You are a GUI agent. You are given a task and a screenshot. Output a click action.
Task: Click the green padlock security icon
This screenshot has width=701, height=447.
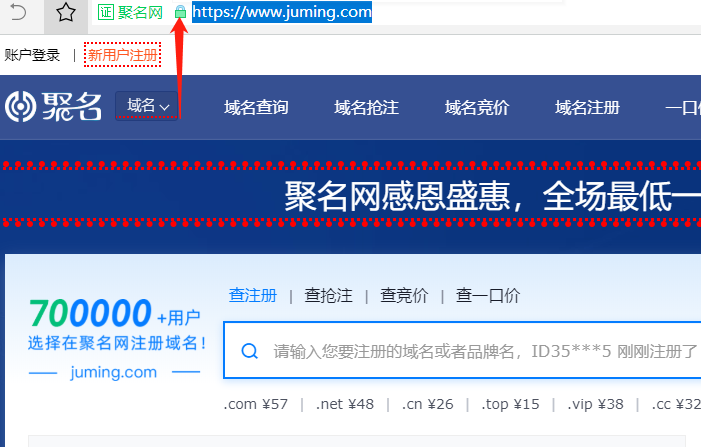pyautogui.click(x=180, y=12)
